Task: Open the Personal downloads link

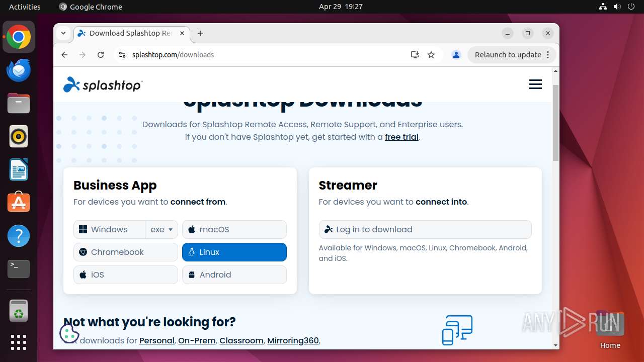Action: (156, 340)
